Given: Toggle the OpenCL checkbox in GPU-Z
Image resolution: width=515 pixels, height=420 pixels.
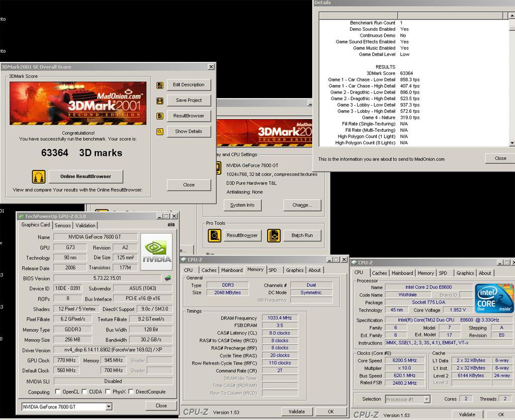Looking at the screenshot, I should [58, 391].
